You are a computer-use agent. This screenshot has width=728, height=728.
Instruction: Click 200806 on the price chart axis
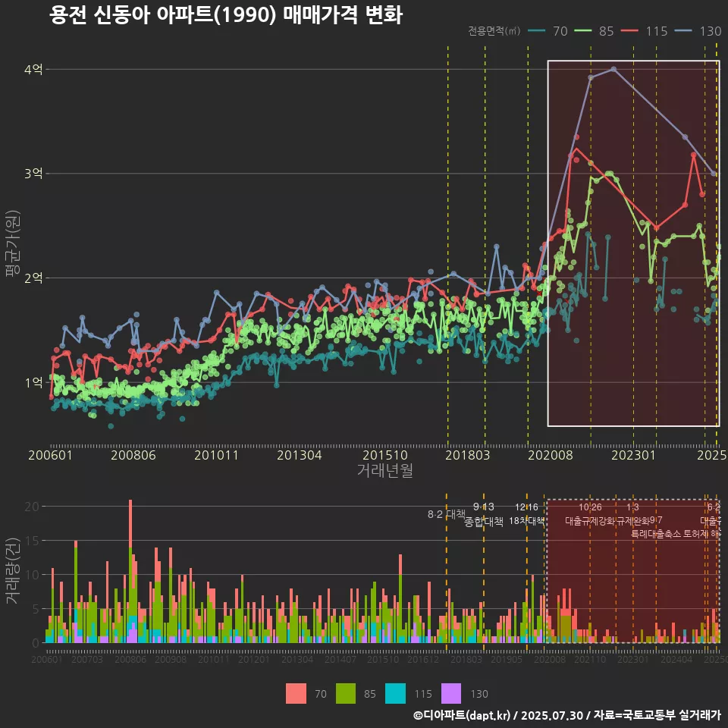(x=133, y=455)
